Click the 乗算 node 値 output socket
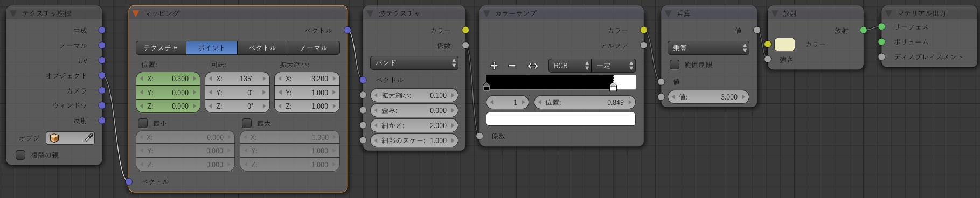 point(757,30)
